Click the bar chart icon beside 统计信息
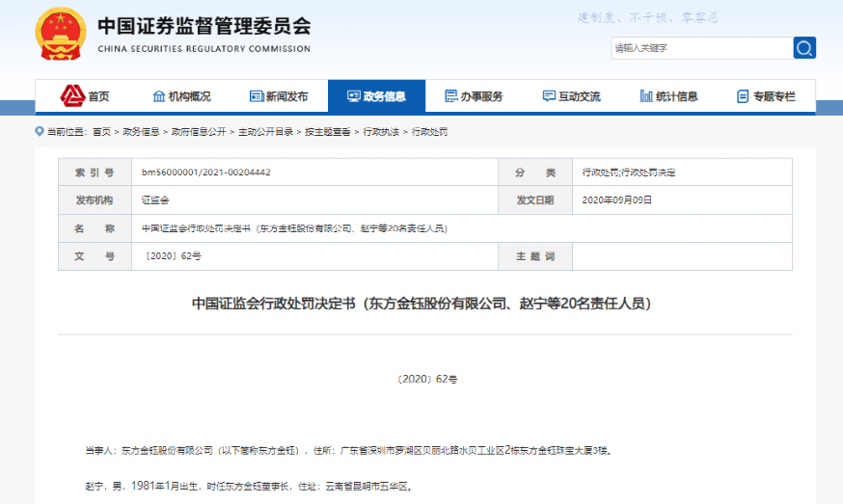843x504 pixels. pyautogui.click(x=646, y=96)
